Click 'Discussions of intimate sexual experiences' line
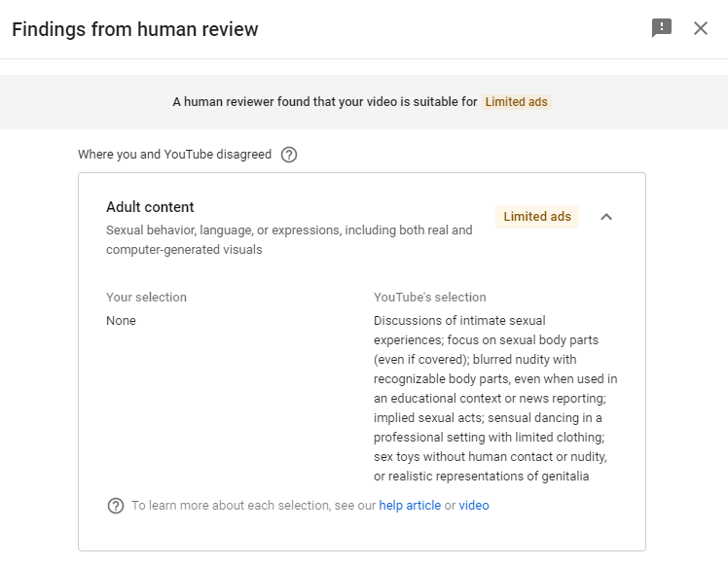 459,330
